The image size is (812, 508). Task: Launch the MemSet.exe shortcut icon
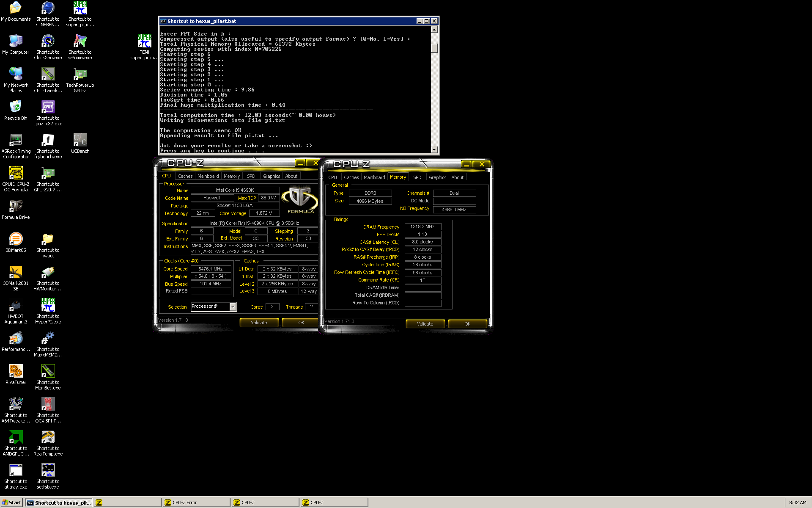(48, 377)
